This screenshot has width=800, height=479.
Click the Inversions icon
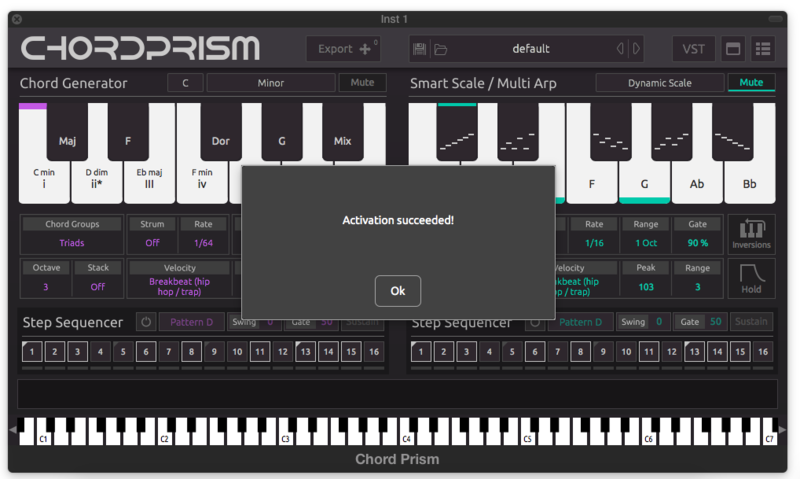[751, 234]
